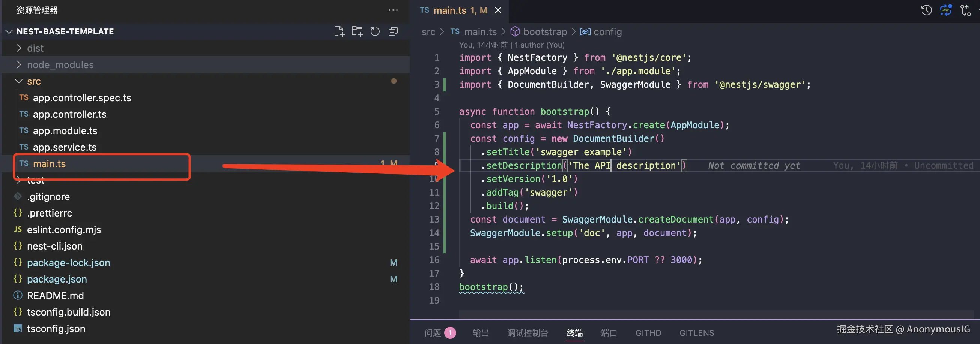Click '@nestjs/swagger' import string on line 3

[760, 84]
